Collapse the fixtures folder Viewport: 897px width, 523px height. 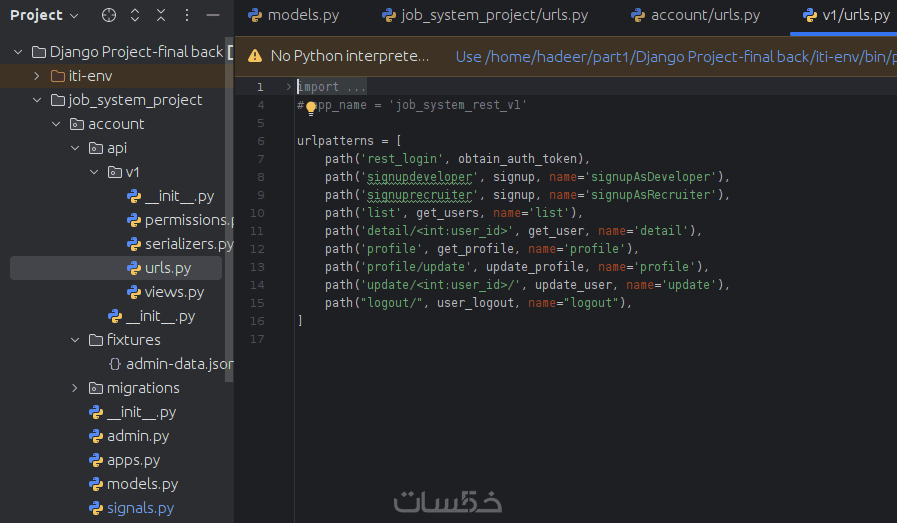pos(75,340)
